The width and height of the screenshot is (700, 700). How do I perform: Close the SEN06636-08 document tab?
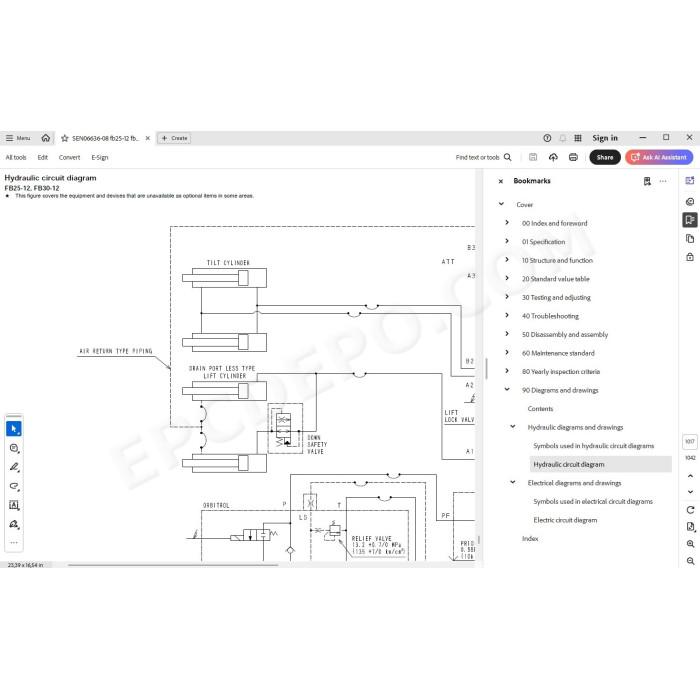pos(148,138)
